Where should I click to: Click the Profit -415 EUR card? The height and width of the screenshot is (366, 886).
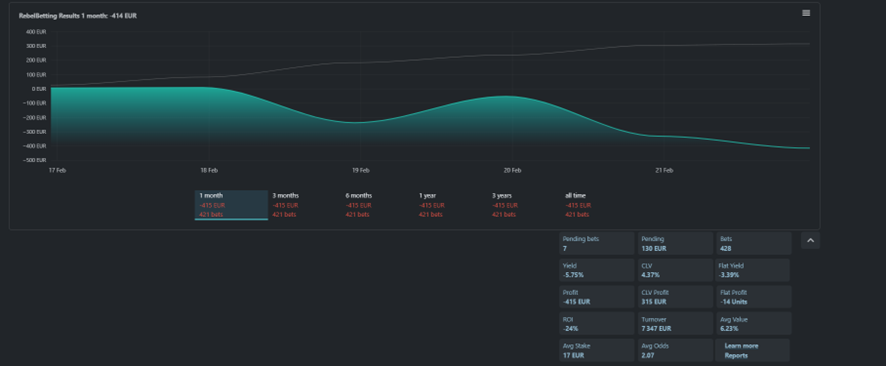(597, 297)
